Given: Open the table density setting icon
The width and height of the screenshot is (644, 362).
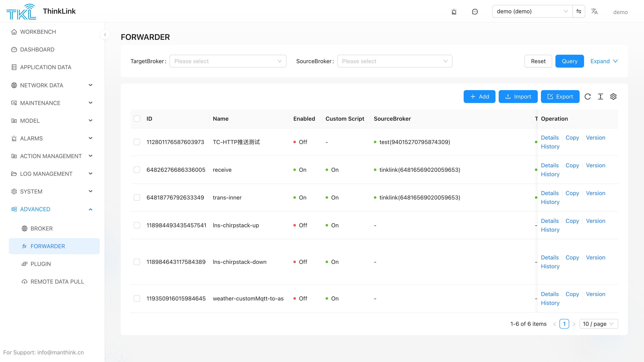Looking at the screenshot, I should (x=601, y=97).
